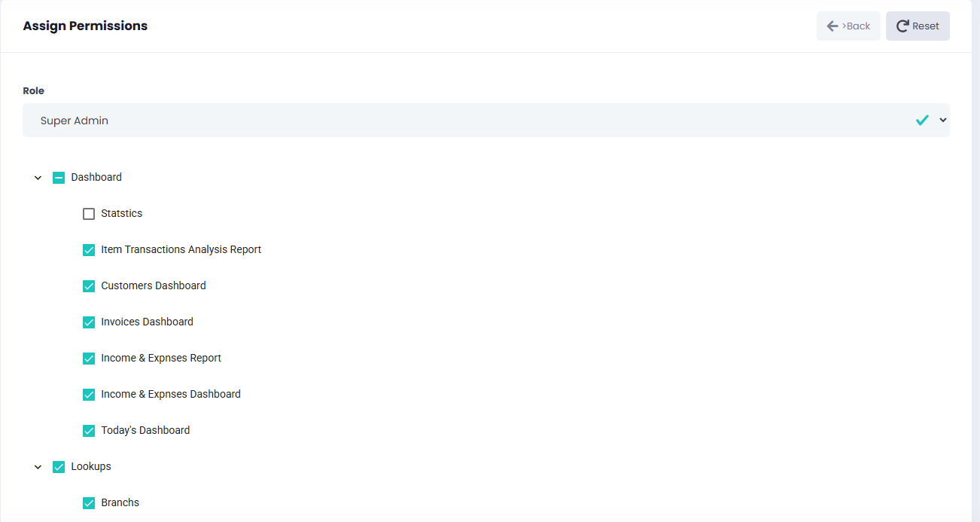Uncheck Item Transactions Analysis Report
980x522 pixels.
click(89, 250)
